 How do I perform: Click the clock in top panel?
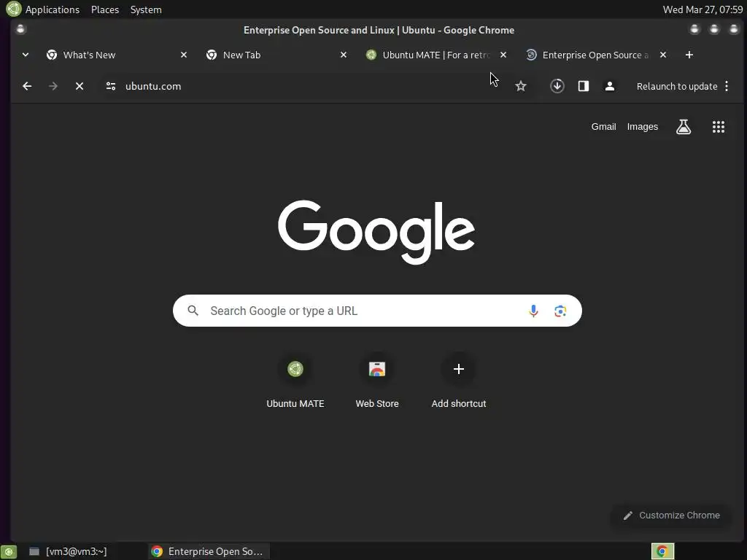(703, 9)
